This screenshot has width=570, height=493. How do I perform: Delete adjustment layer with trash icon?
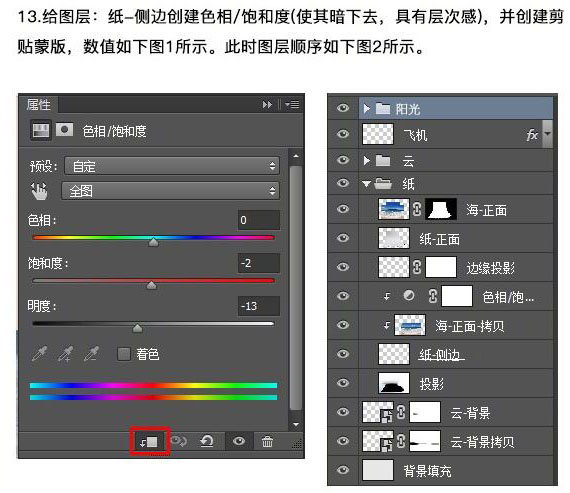[267, 441]
